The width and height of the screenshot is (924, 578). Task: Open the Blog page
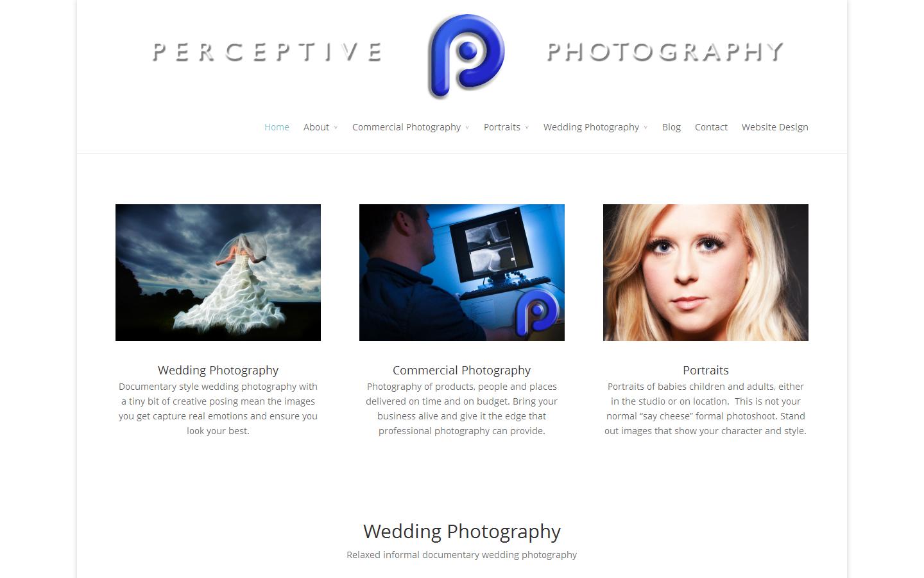point(671,127)
